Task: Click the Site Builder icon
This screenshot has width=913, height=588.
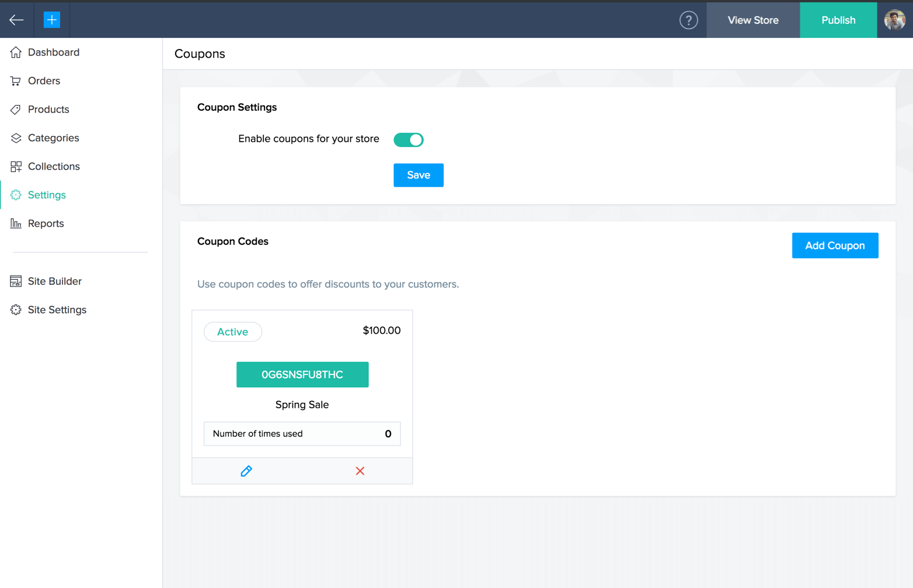Action: tap(16, 281)
